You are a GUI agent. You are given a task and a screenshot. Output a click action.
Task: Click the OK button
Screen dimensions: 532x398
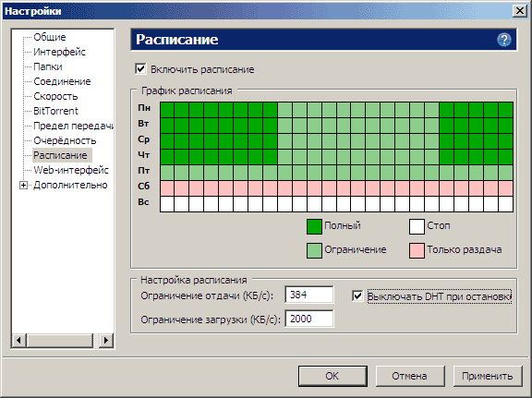[332, 376]
